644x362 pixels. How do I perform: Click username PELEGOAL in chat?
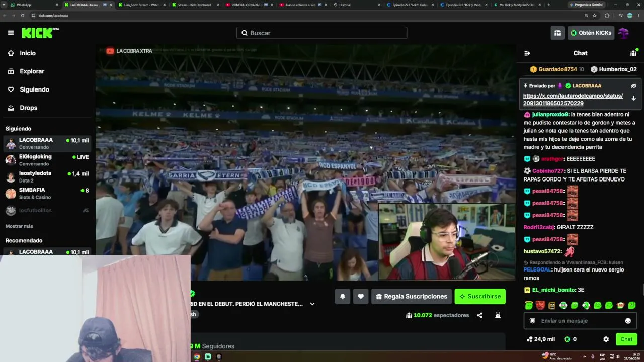[537, 269]
